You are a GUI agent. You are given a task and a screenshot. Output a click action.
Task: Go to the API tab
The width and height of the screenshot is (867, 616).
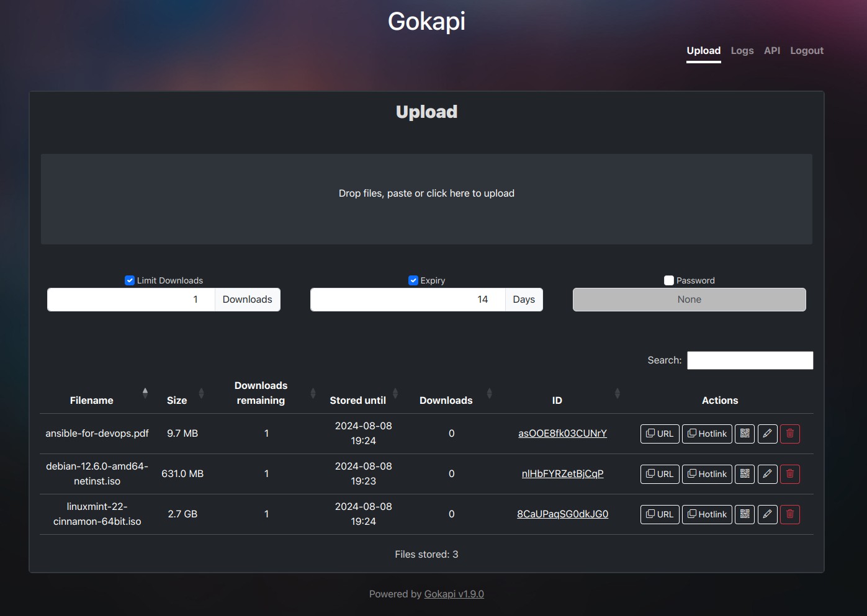[772, 51]
